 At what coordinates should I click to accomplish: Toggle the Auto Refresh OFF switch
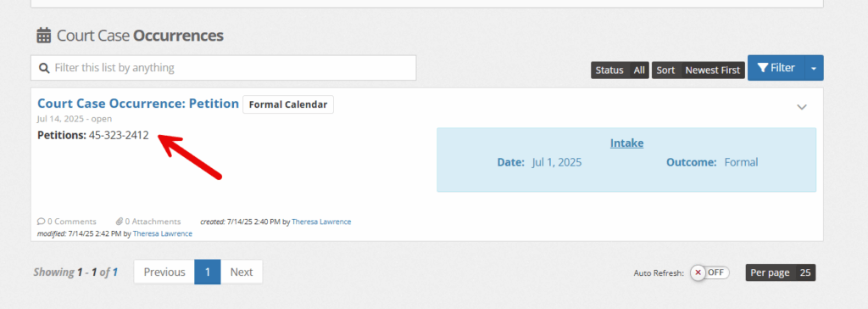pyautogui.click(x=709, y=272)
